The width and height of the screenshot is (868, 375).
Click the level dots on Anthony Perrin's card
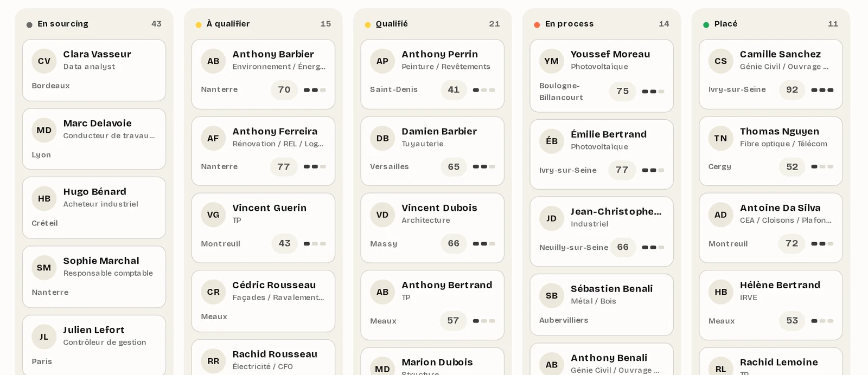(484, 90)
